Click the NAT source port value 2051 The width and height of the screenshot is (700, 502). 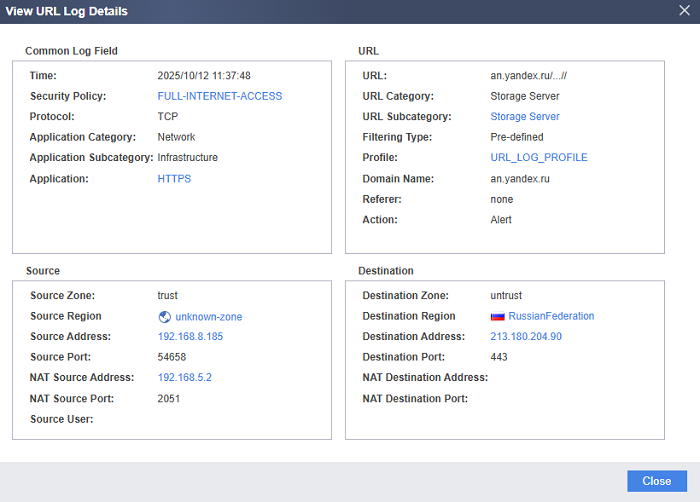click(169, 398)
